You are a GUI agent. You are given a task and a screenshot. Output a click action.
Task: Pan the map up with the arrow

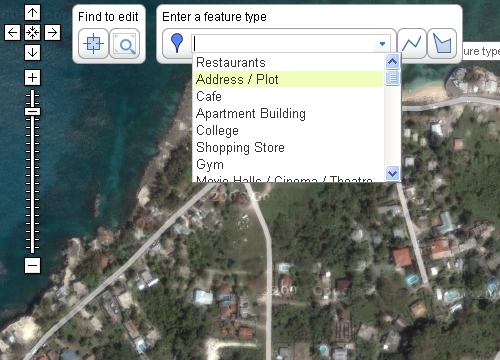(32, 13)
